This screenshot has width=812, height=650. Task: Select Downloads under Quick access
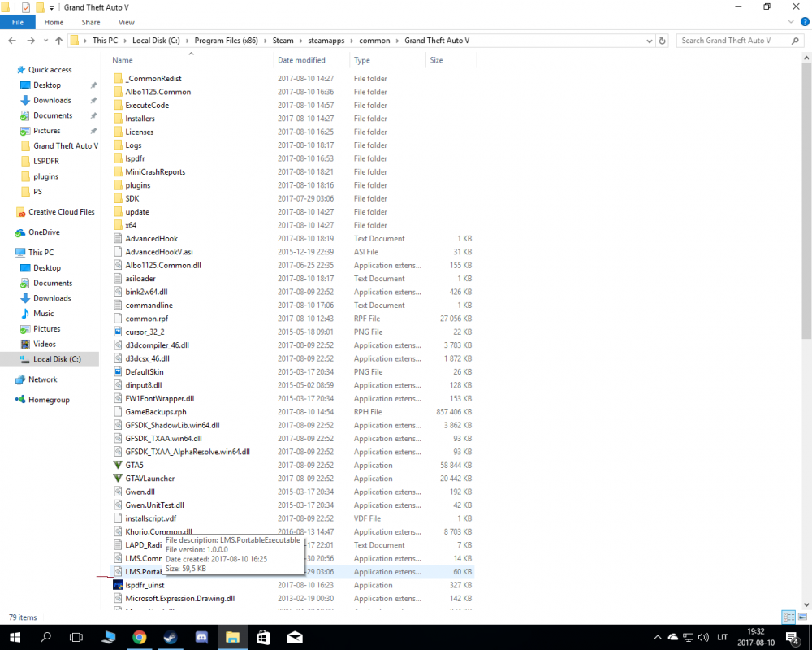click(52, 100)
